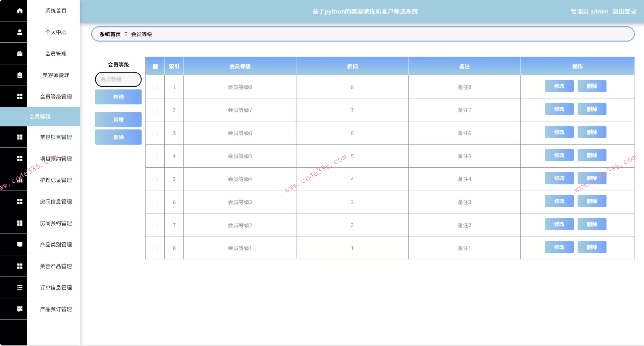Click the briefcase icon for 会员管理

point(20,54)
